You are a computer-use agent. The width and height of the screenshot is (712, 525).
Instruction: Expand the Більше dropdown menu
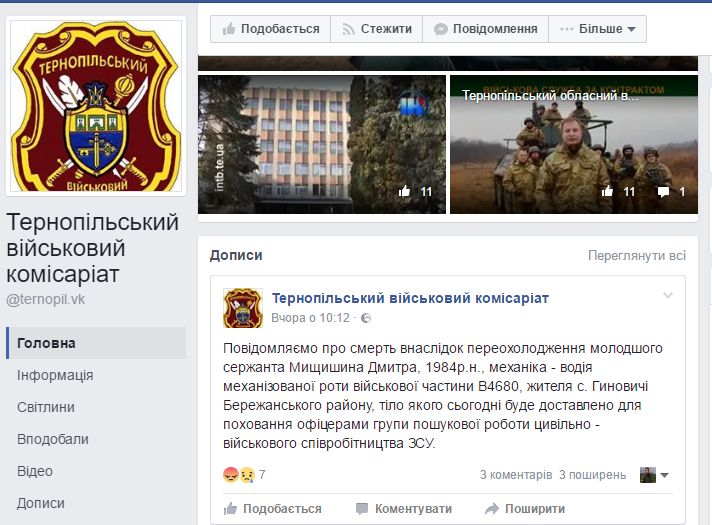coord(598,29)
